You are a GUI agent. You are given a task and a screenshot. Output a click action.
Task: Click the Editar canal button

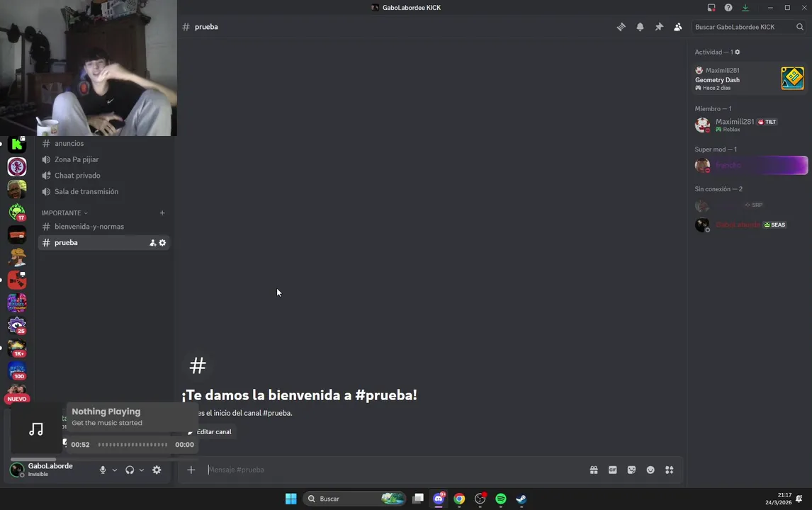(x=210, y=432)
